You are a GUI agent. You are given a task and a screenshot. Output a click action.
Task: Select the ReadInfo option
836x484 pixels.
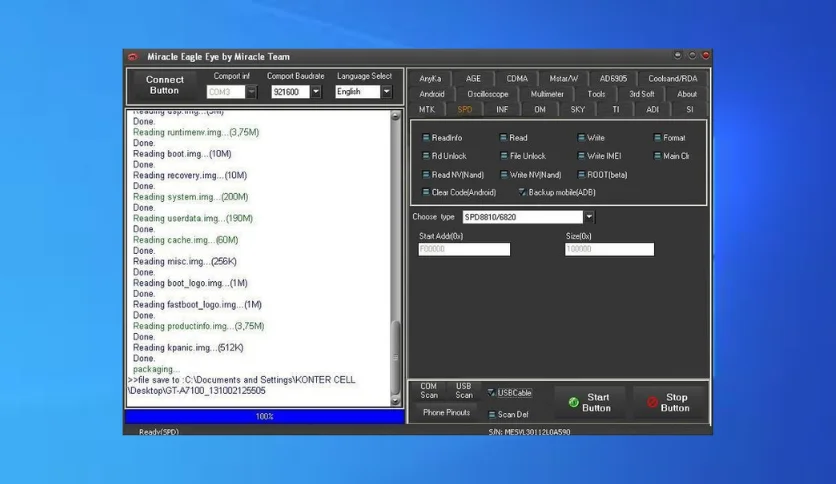(x=442, y=138)
